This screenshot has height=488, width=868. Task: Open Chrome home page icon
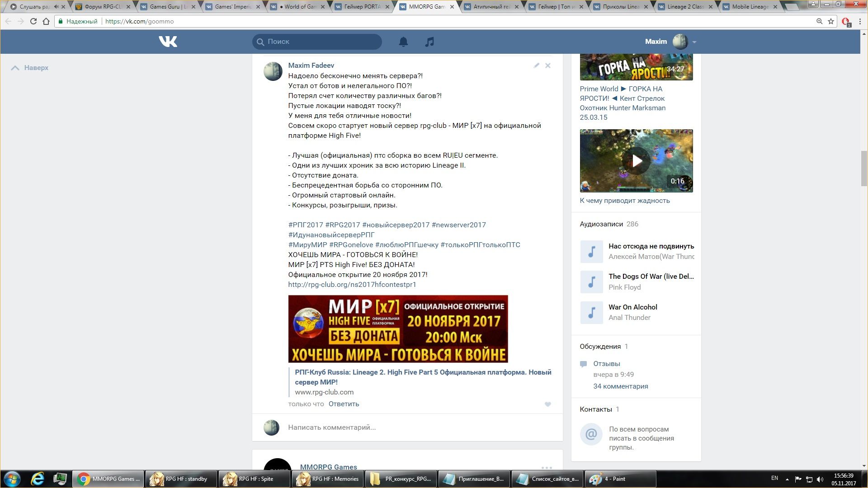pos(46,21)
